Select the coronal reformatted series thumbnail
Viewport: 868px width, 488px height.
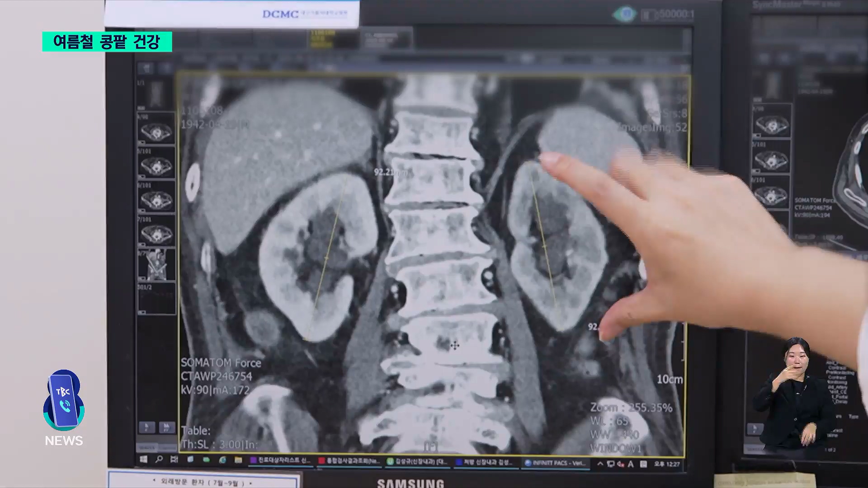[156, 265]
